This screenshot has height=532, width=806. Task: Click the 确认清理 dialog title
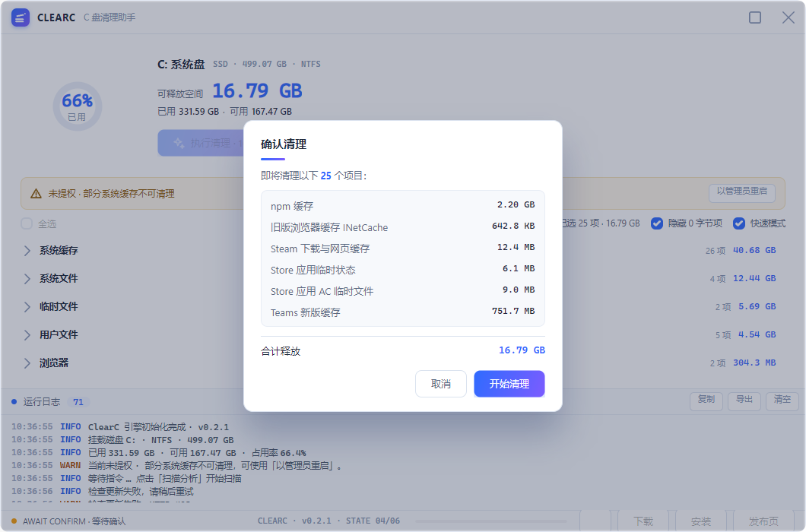(283, 144)
